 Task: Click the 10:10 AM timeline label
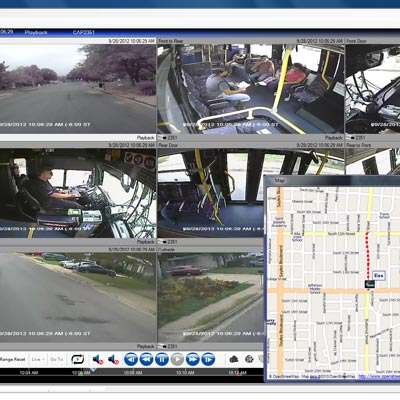click(185, 373)
